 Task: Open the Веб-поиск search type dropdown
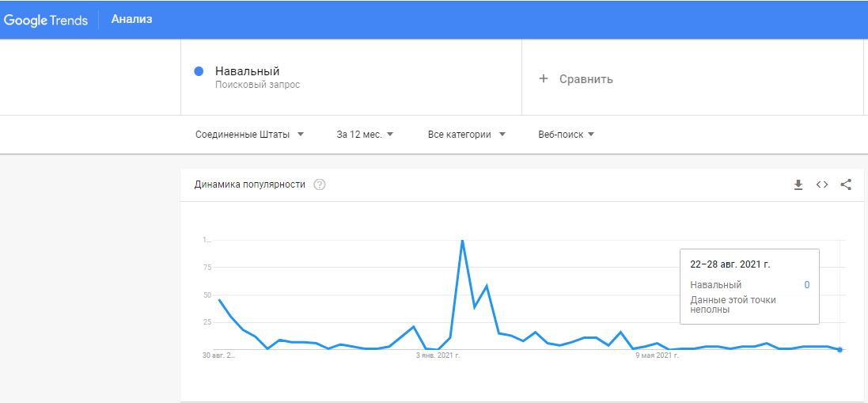[x=567, y=135]
